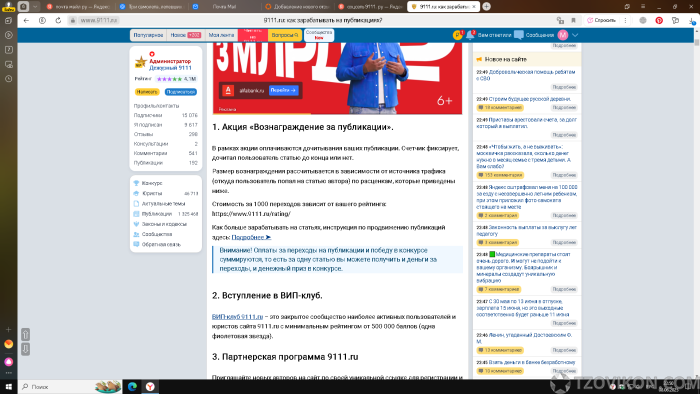Switch to the Популярное tab
700x394 pixels.
pyautogui.click(x=148, y=35)
